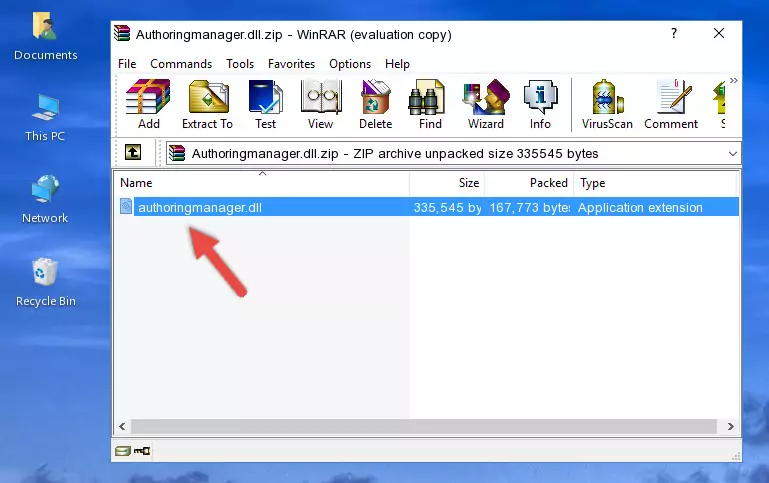The image size is (769, 483).
Task: Sort by the Packed column header
Action: point(529,183)
